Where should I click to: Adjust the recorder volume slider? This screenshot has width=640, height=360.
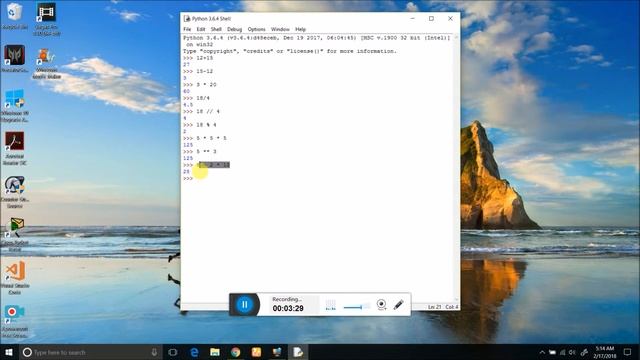[x=356, y=307]
